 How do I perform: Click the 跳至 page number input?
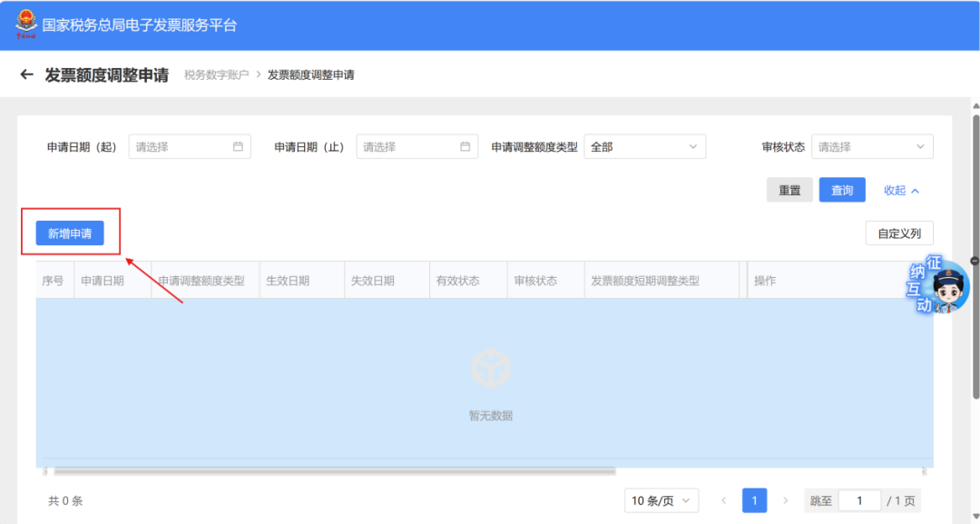pos(858,500)
